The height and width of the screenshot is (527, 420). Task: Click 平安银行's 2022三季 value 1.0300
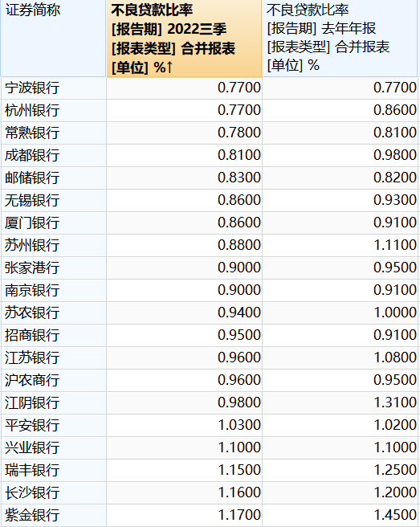coord(239,426)
